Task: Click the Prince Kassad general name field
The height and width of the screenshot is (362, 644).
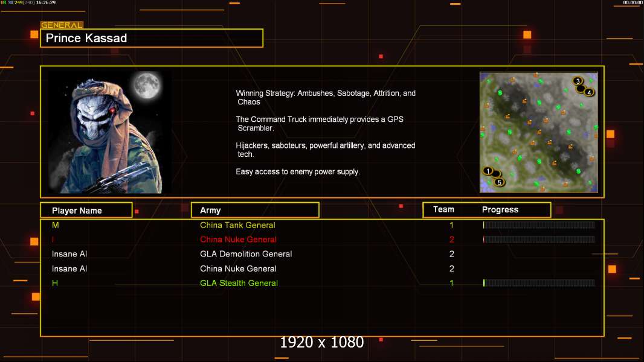Action: pos(152,38)
